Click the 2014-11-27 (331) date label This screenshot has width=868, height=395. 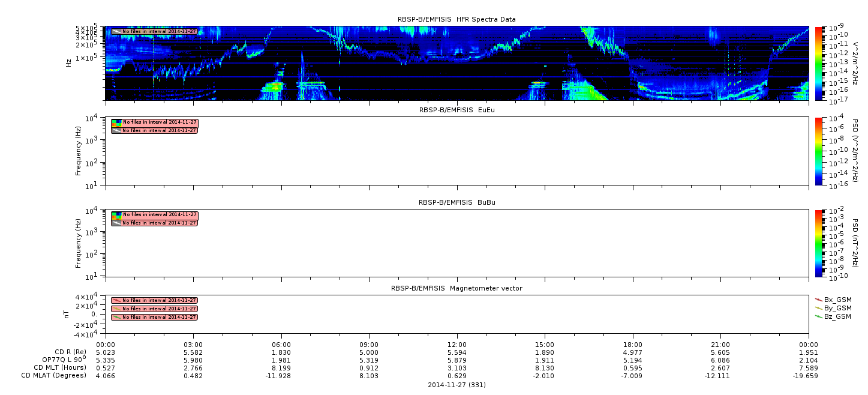pos(456,385)
